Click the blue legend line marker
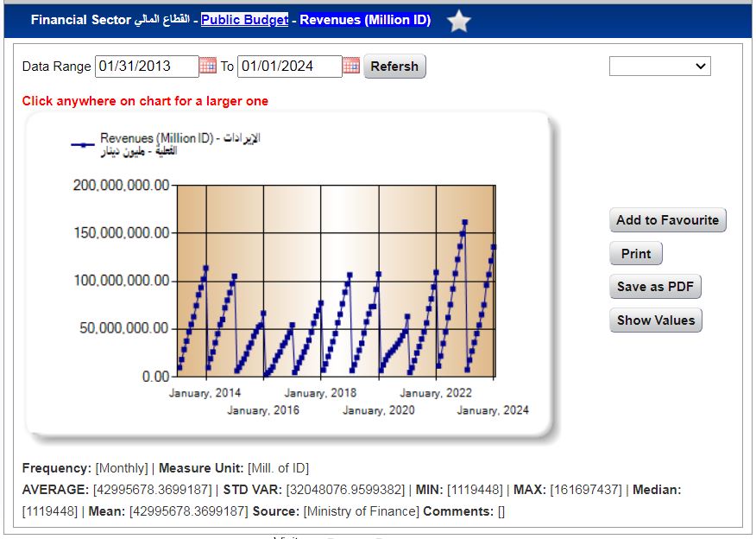756x539 pixels. pos(83,145)
